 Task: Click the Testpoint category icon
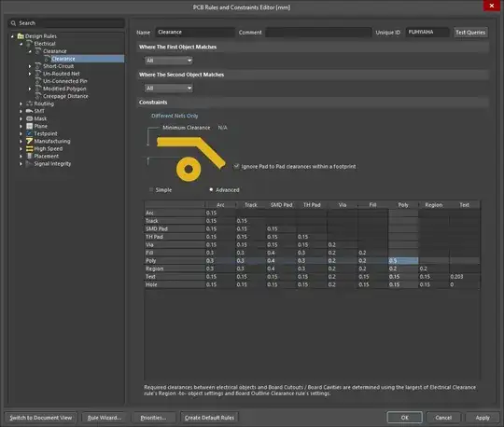click(x=29, y=133)
